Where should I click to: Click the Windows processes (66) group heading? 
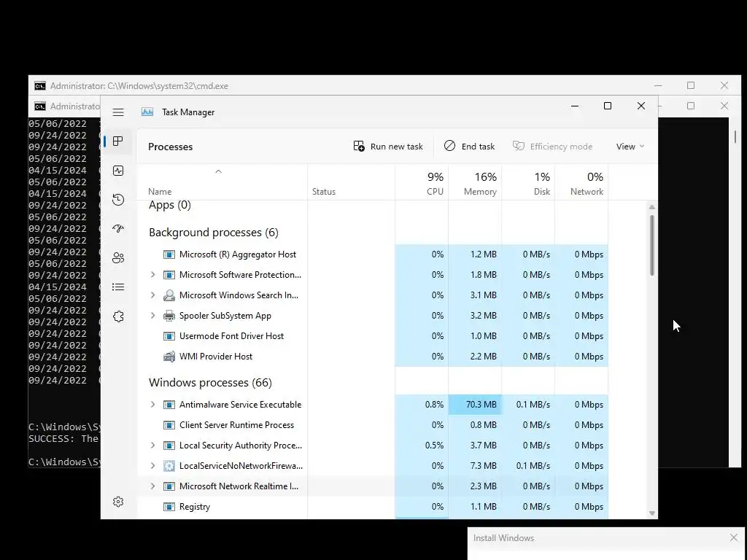(x=210, y=382)
